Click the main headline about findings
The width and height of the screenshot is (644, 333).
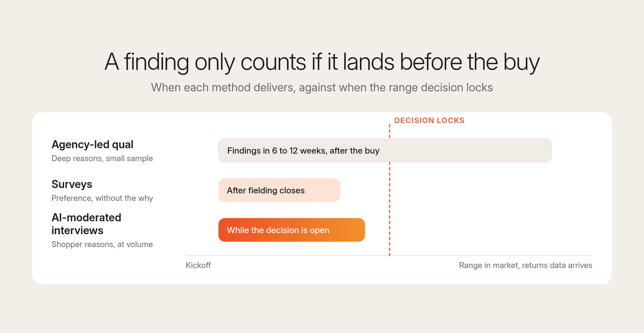[322, 62]
